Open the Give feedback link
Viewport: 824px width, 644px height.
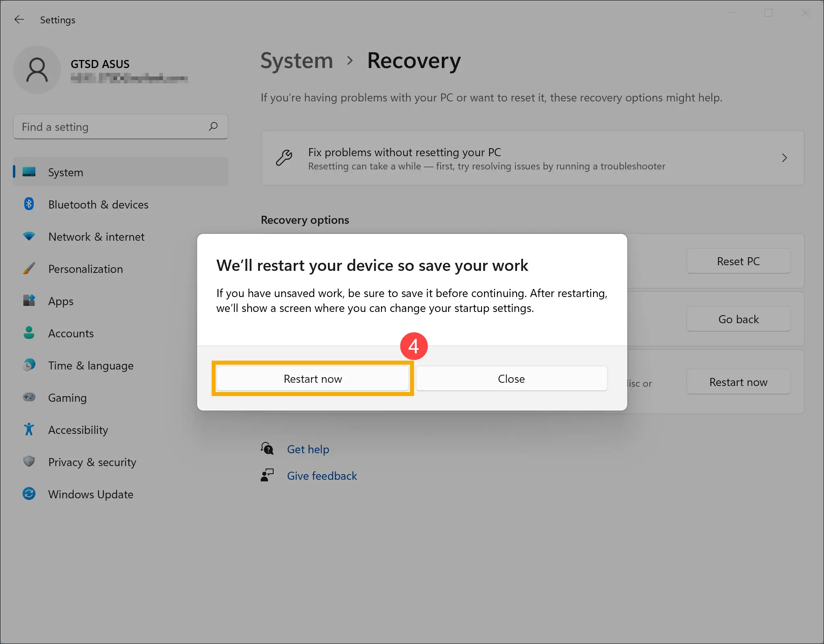coord(322,476)
